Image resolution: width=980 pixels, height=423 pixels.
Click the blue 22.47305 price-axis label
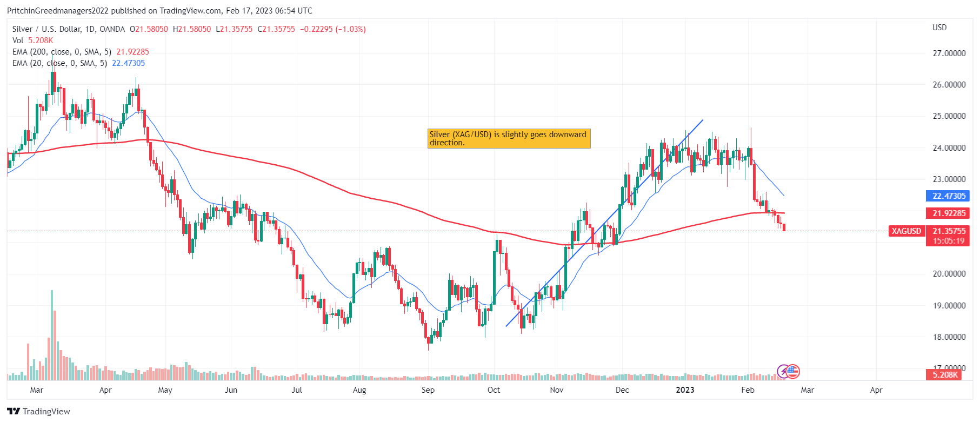point(949,196)
